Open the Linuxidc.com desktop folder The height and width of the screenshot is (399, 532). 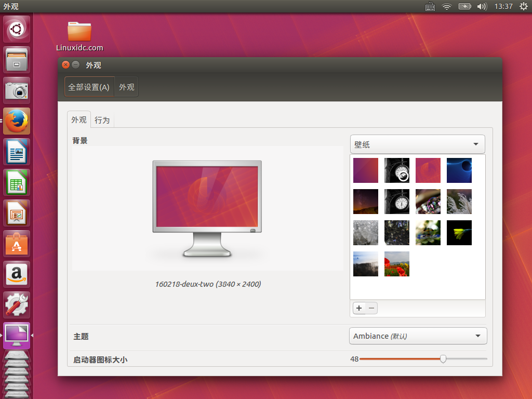tap(79, 37)
